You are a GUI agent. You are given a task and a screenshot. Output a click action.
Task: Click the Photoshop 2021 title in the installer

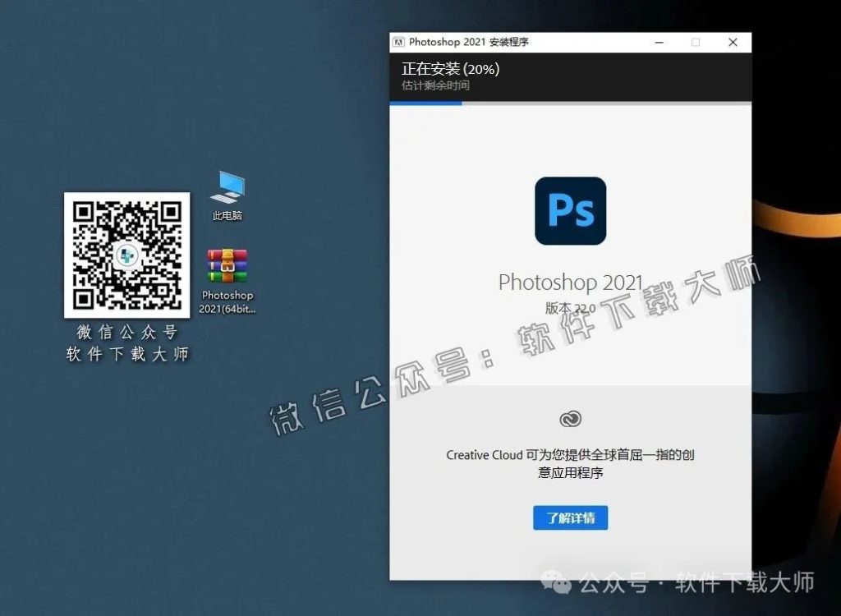(x=570, y=282)
